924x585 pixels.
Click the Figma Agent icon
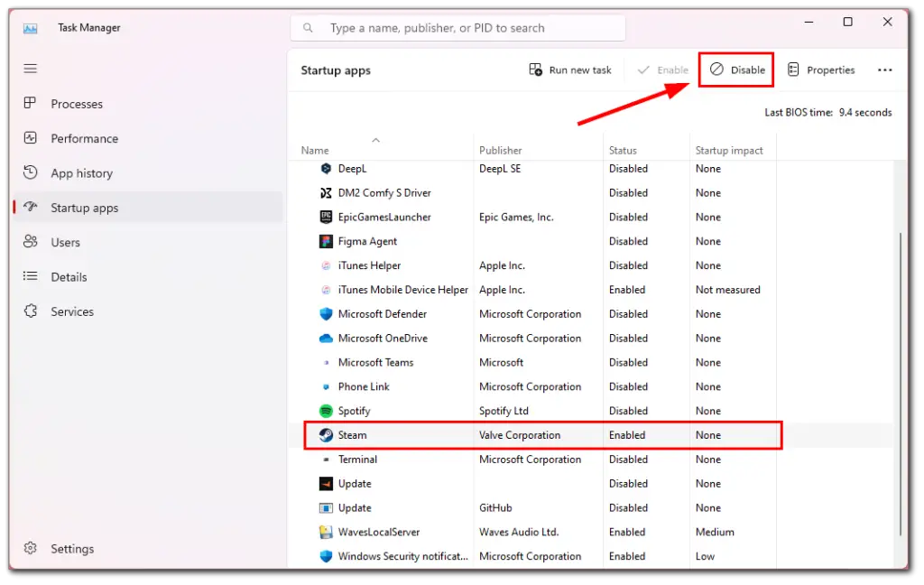[x=326, y=242]
